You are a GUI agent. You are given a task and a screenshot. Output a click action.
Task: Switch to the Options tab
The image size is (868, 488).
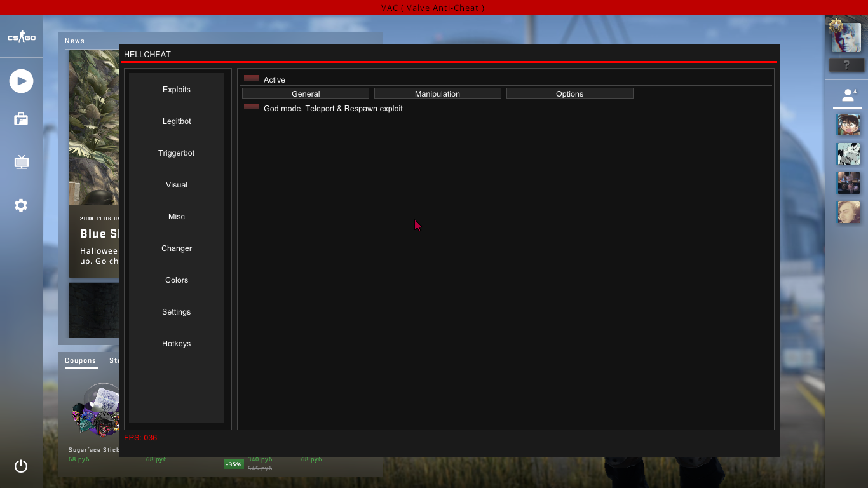(570, 93)
